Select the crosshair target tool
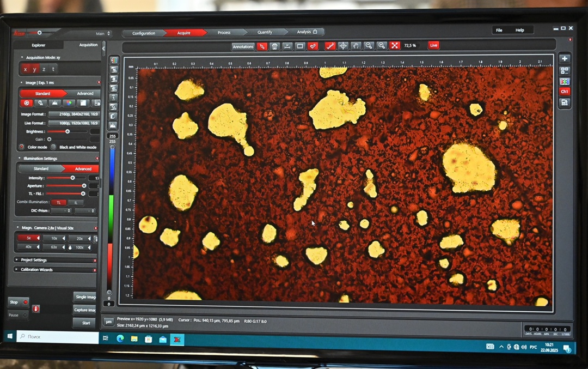 point(343,46)
